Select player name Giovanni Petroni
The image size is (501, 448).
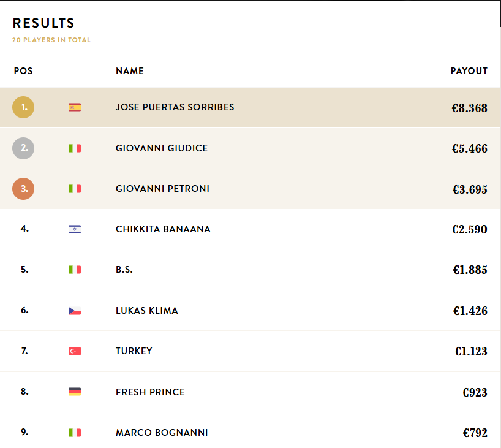(162, 189)
